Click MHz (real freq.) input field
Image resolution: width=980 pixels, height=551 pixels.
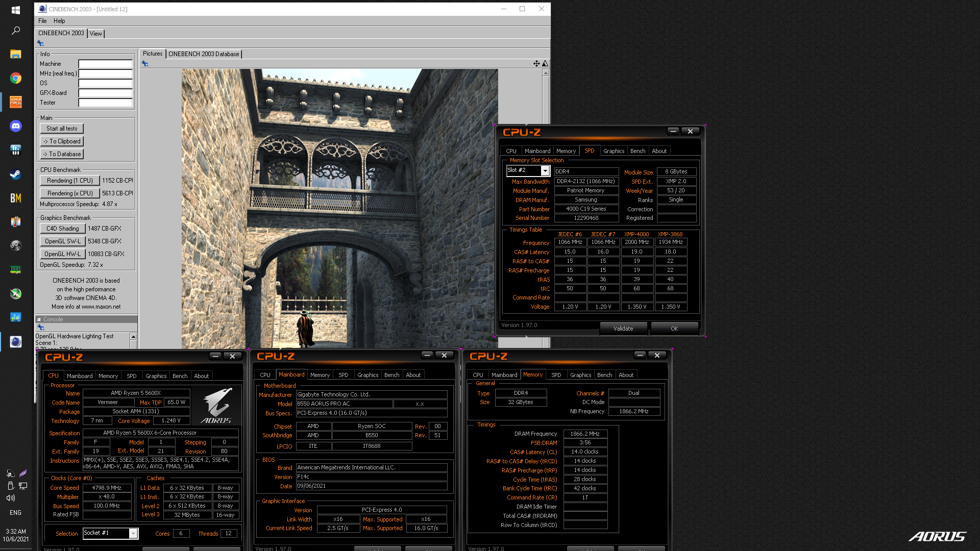click(x=105, y=73)
